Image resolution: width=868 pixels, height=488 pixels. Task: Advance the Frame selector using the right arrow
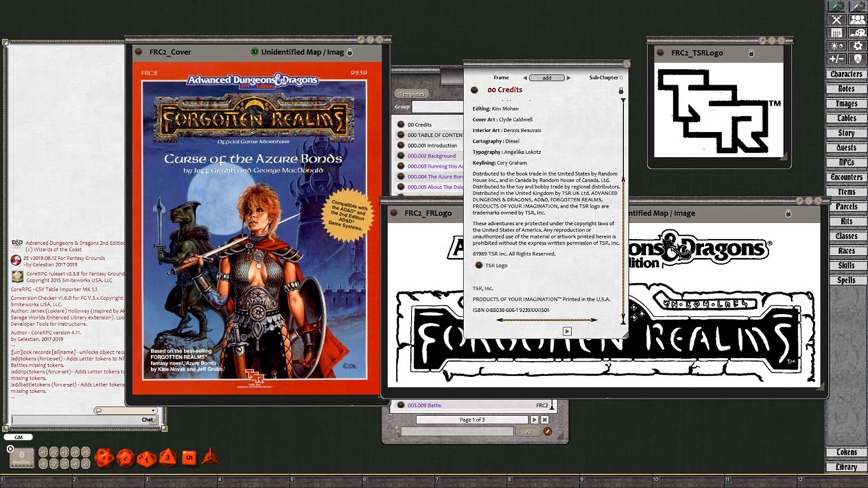click(x=570, y=77)
